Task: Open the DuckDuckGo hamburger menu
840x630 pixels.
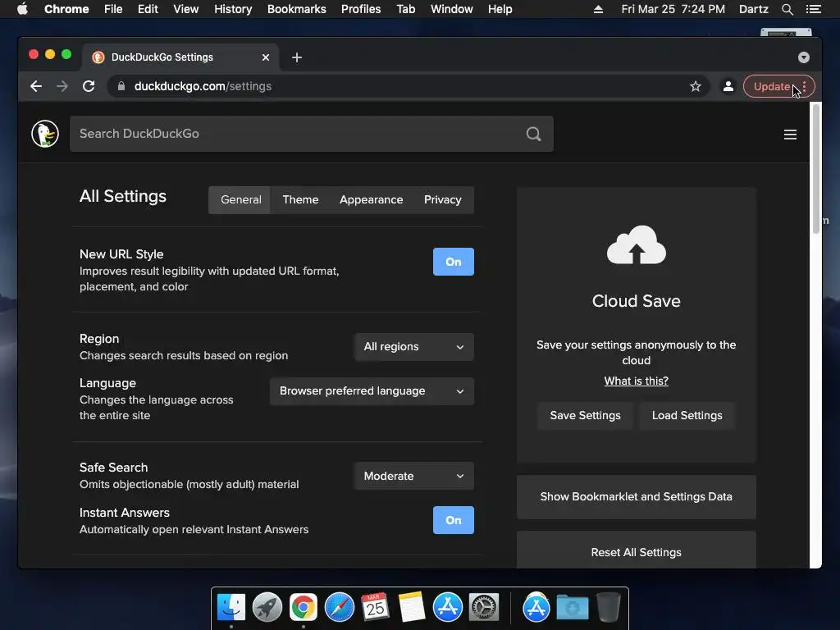Action: (x=790, y=135)
